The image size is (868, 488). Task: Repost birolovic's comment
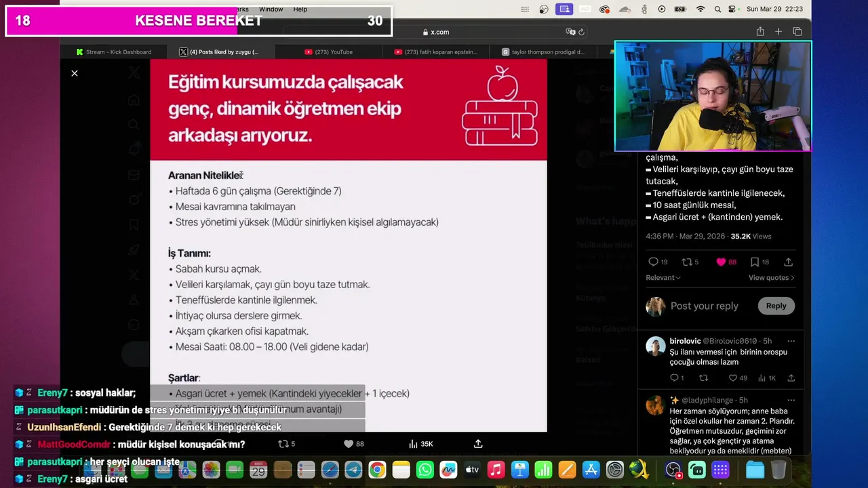704,378
